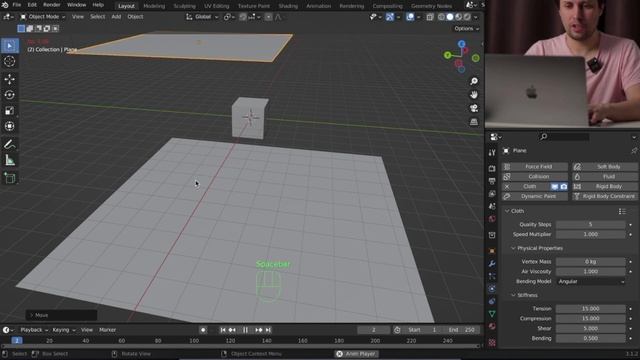Open the Global orientation dropdown
The image size is (640, 360).
(202, 17)
